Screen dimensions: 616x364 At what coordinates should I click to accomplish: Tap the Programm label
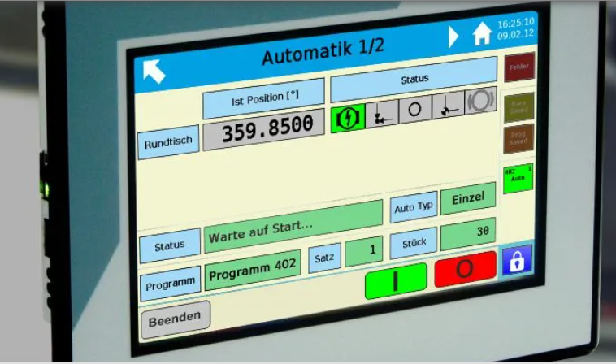pyautogui.click(x=170, y=284)
